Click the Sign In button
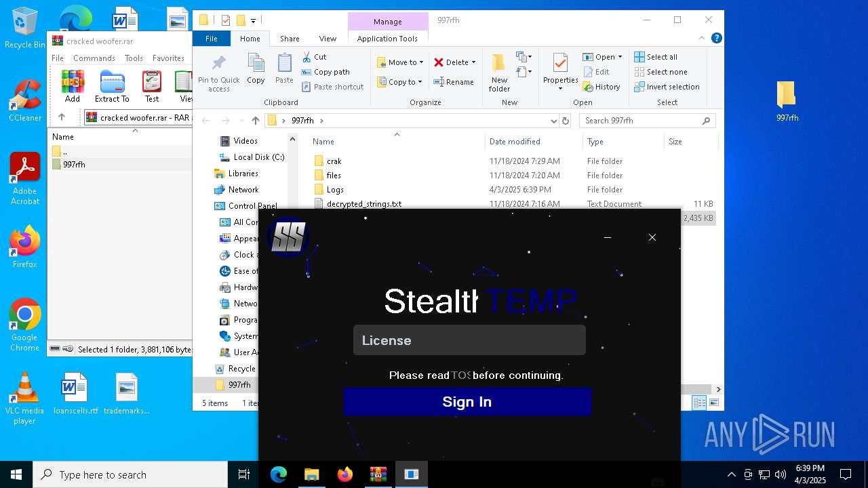The image size is (868, 488). tap(467, 402)
